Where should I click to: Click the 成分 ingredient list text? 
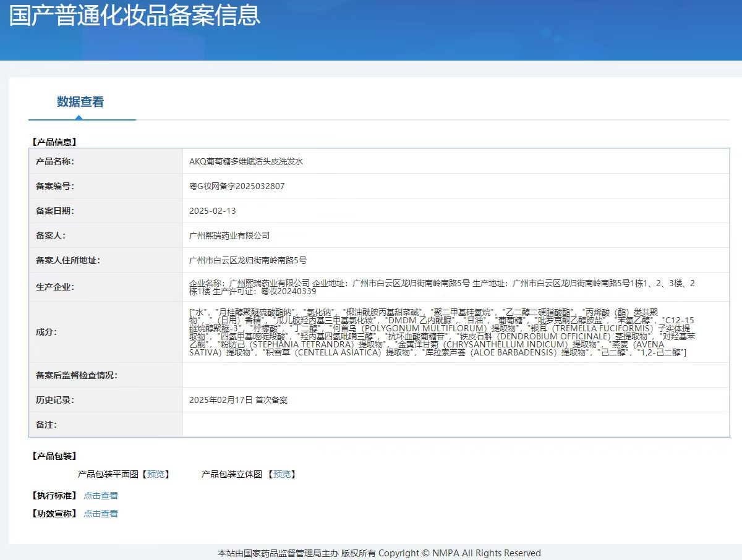tap(441, 332)
